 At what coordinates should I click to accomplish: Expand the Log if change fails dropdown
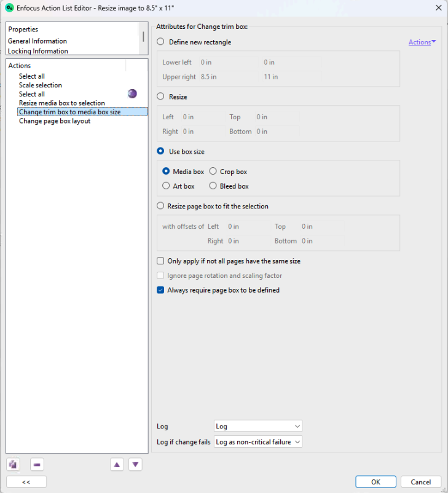258,441
